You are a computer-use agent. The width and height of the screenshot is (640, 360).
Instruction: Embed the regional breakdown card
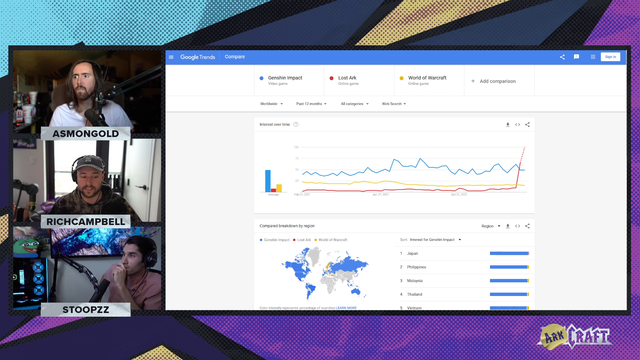[518, 226]
